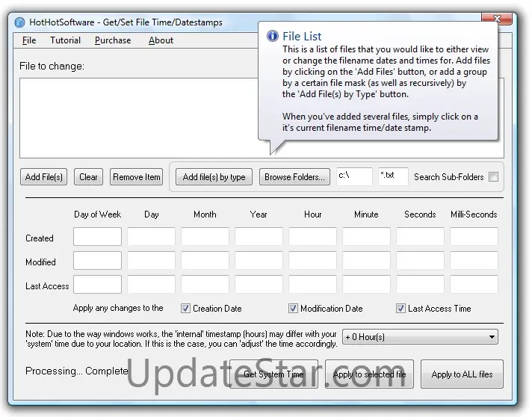Click the Browse Folders... button
This screenshot has width=532, height=417.
tap(294, 177)
